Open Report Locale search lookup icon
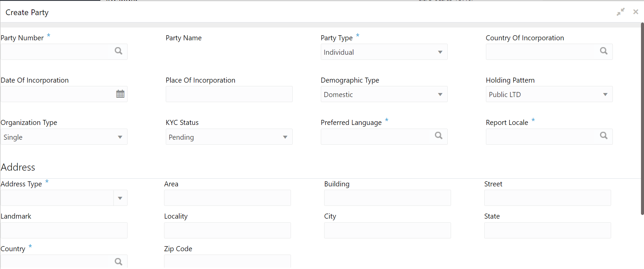This screenshot has height=269, width=644. pyautogui.click(x=604, y=136)
